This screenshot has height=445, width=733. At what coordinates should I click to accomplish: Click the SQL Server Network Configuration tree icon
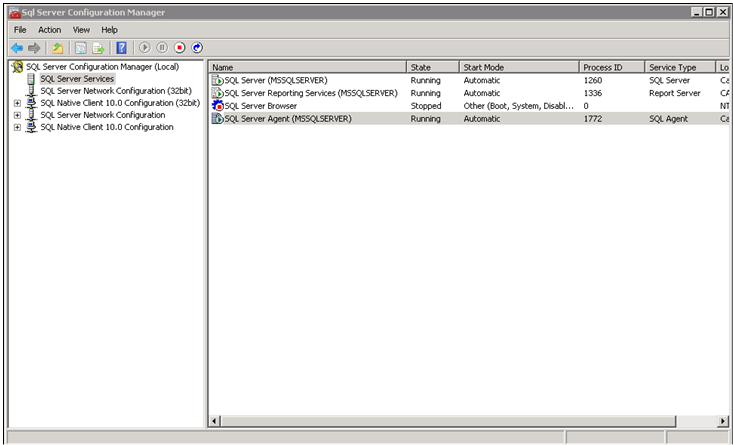point(31,115)
